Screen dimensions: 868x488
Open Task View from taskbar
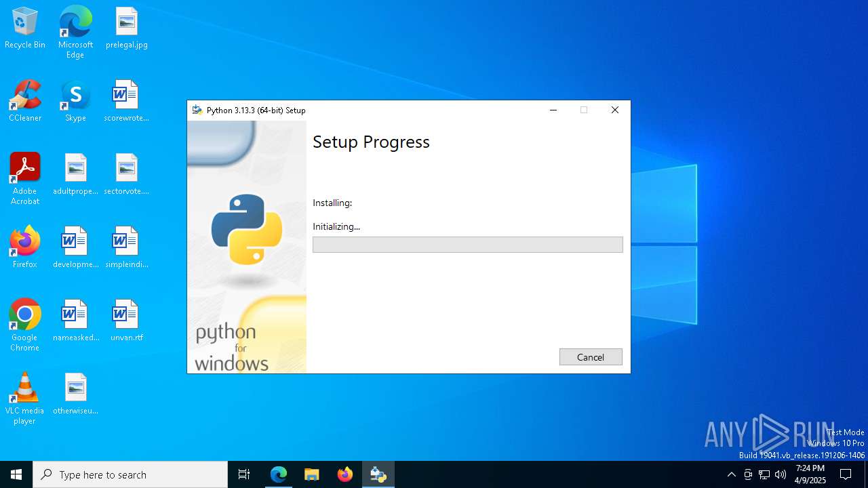pyautogui.click(x=244, y=474)
